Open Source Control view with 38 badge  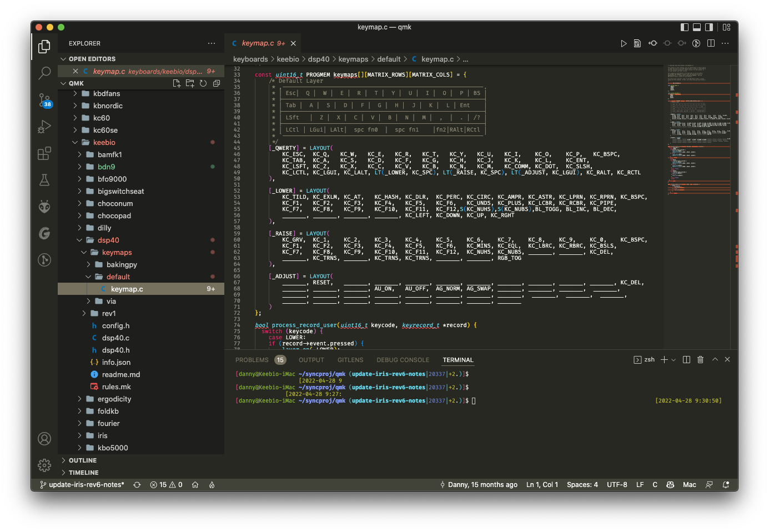click(44, 100)
